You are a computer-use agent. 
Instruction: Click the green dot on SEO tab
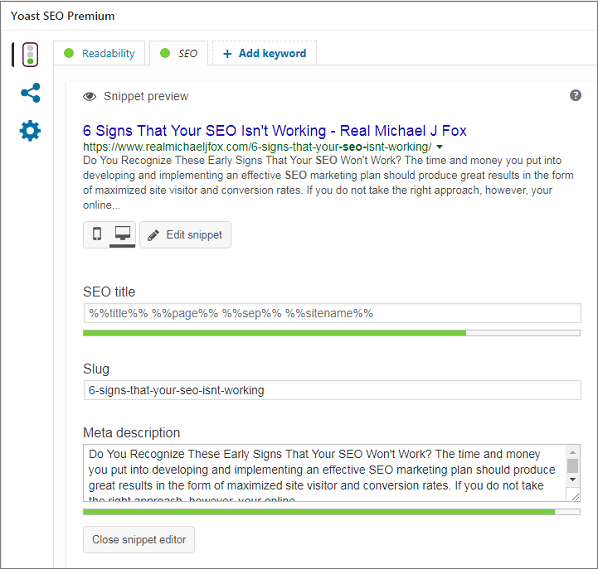click(x=165, y=53)
